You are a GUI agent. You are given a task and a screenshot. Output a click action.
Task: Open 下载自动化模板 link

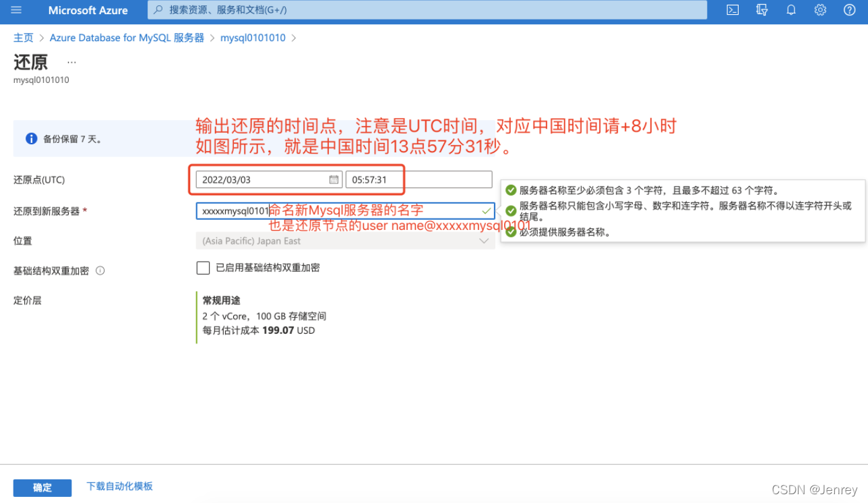(120, 486)
